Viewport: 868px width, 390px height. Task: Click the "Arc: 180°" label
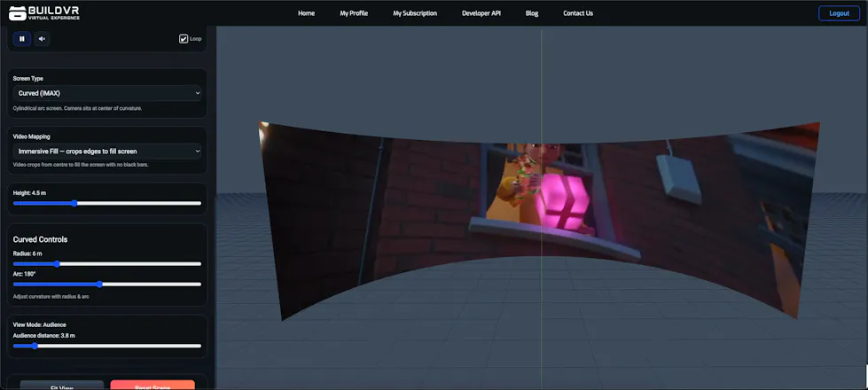(25, 274)
